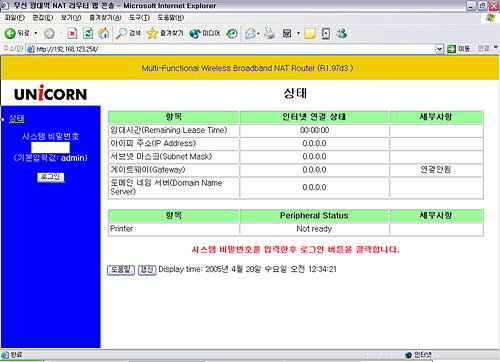Click the Printer row label
Viewport: 500px width, 362px height.
(x=121, y=229)
